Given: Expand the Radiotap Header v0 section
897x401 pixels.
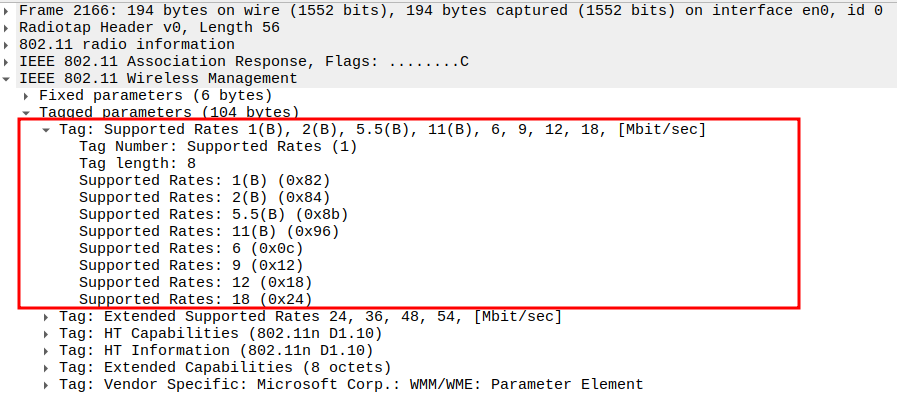Looking at the screenshot, I should (9, 27).
